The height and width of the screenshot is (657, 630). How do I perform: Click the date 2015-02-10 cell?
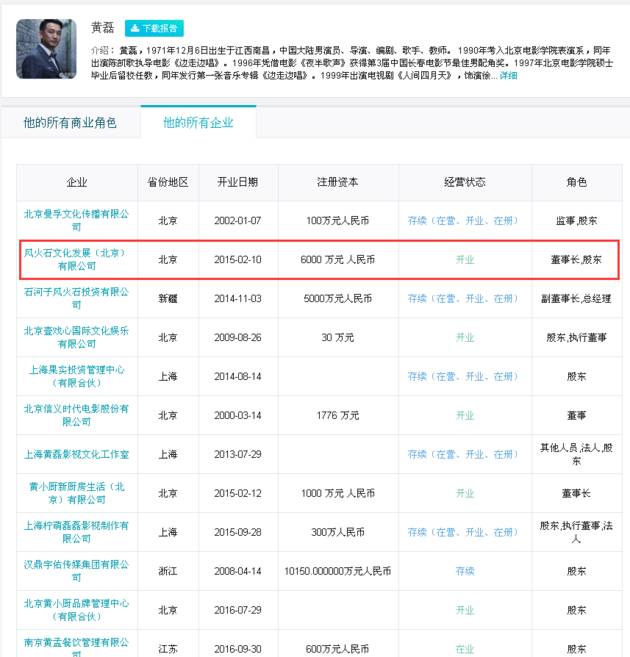pos(238,259)
